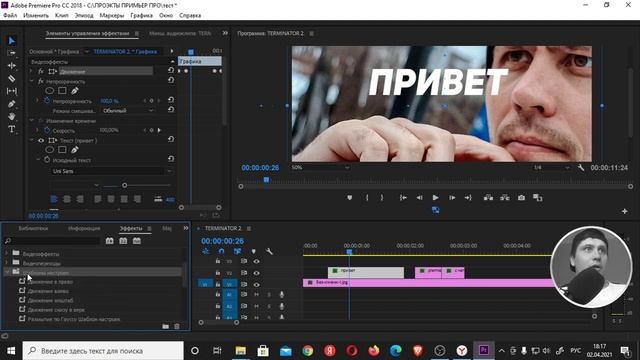The image size is (640, 360).
Task: Open Program monitor settings wrench
Action: click(581, 167)
